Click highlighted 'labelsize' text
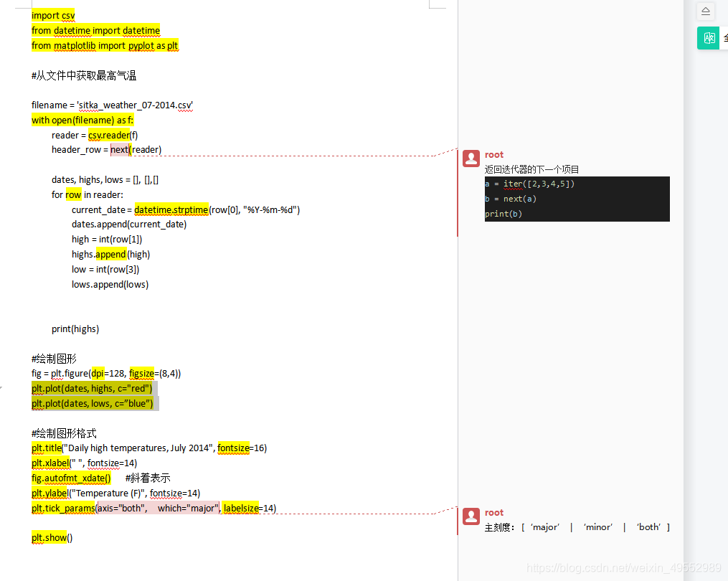This screenshot has width=728, height=581. 241,508
